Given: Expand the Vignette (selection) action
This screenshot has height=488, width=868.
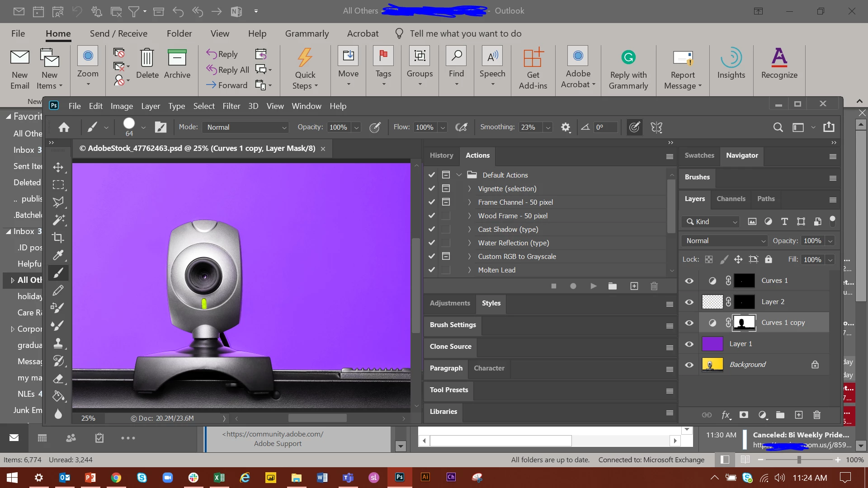Looking at the screenshot, I should [469, 189].
